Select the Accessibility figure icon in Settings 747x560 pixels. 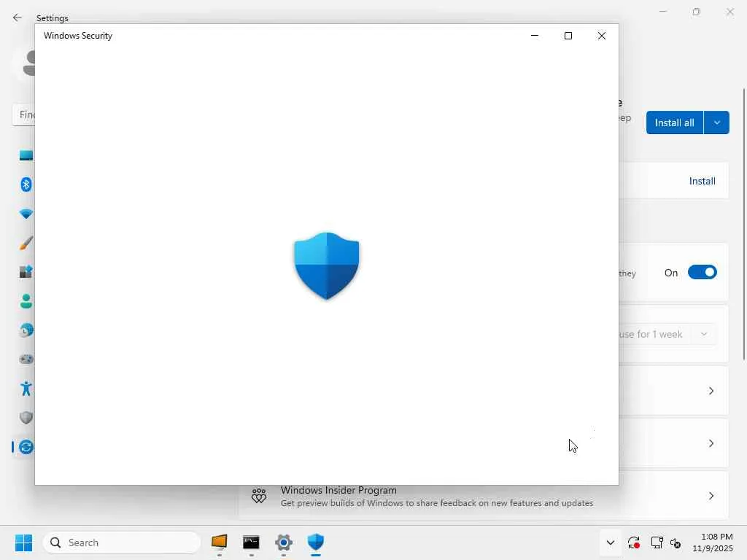pyautogui.click(x=26, y=389)
